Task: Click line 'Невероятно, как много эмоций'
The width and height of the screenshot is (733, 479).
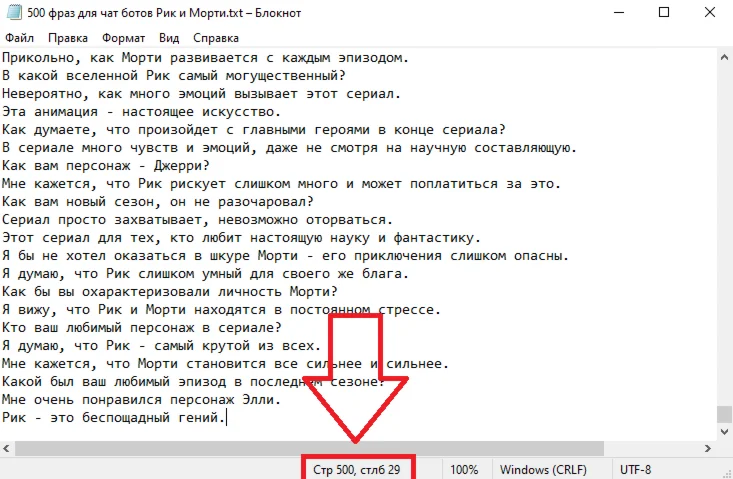Action: 201,94
